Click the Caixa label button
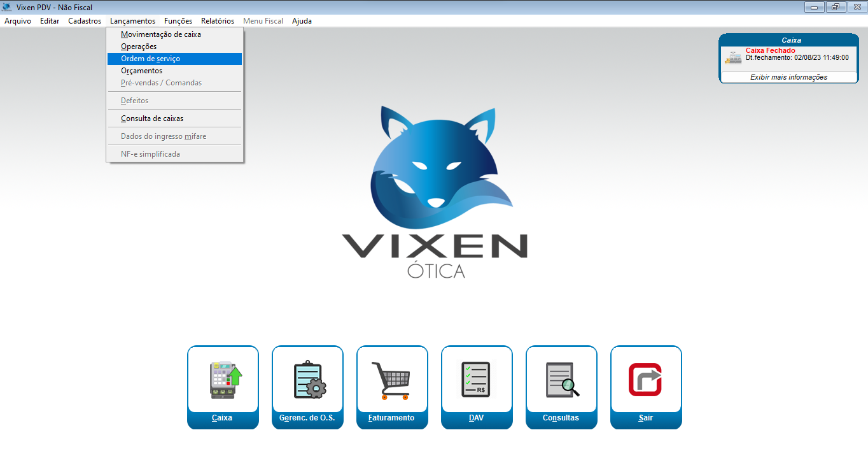 coord(222,418)
